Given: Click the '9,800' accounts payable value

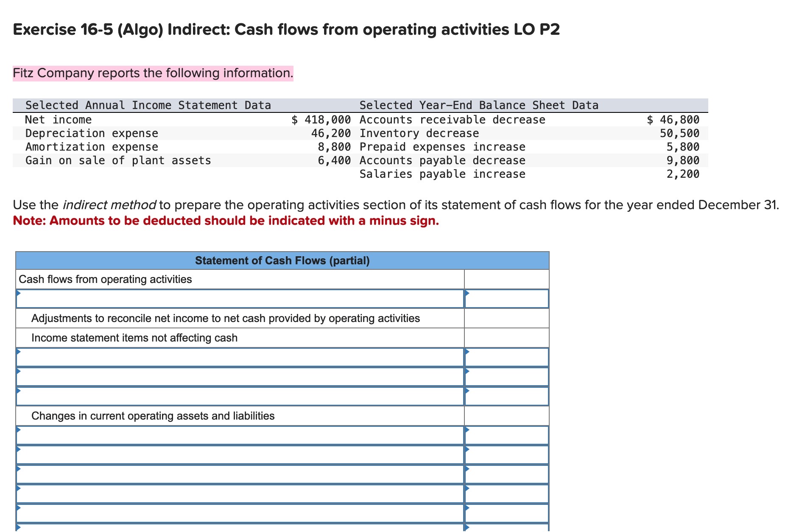Looking at the screenshot, I should (x=683, y=160).
